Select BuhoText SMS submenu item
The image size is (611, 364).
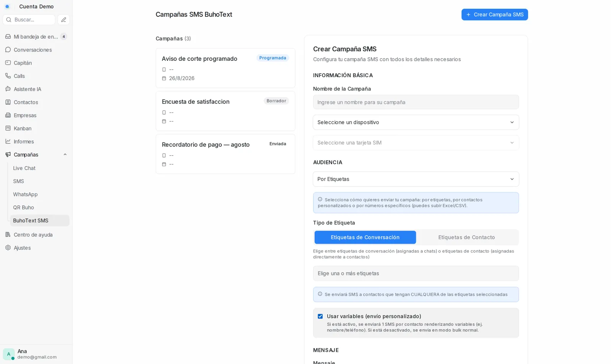click(x=40, y=220)
